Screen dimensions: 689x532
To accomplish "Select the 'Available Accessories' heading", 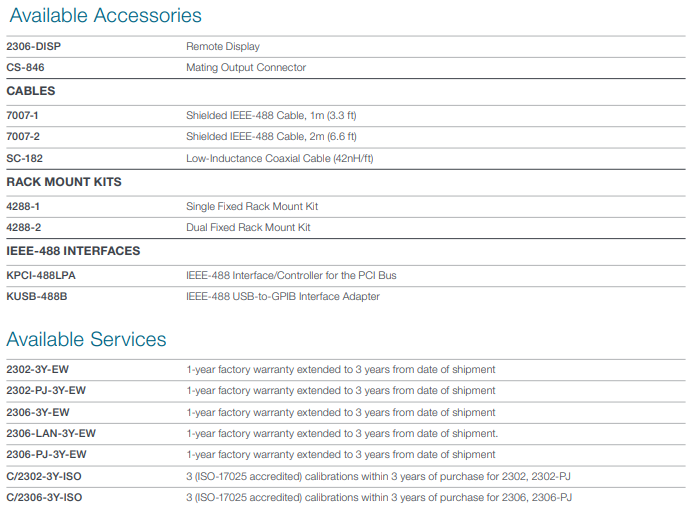I will (105, 15).
